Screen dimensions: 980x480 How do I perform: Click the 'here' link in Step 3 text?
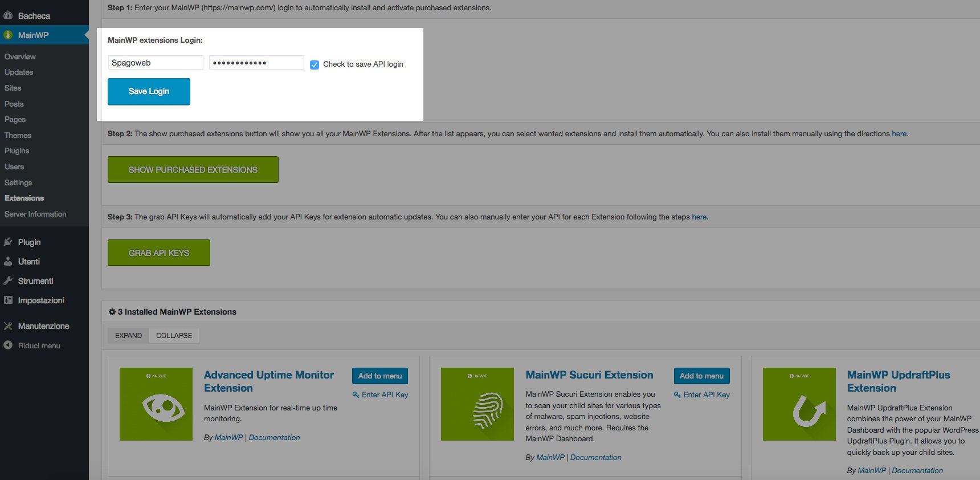point(699,217)
